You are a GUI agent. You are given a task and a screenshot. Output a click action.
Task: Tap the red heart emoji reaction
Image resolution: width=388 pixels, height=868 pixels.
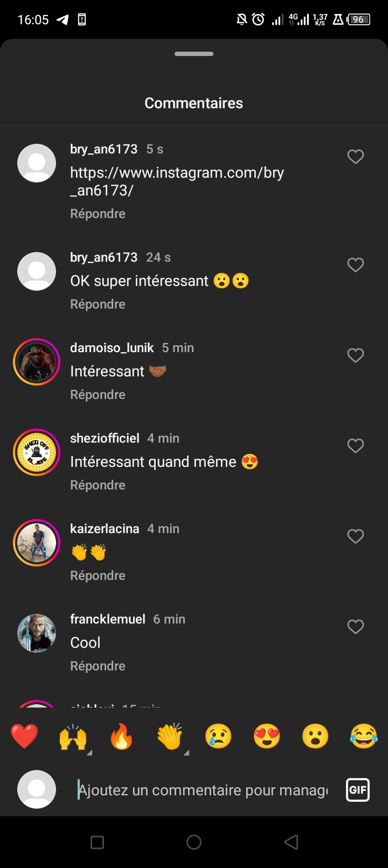(25, 737)
